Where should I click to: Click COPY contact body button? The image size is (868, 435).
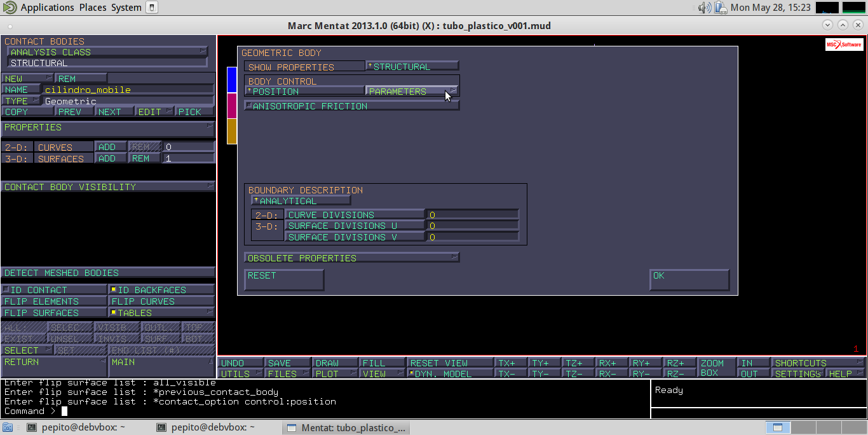point(27,112)
